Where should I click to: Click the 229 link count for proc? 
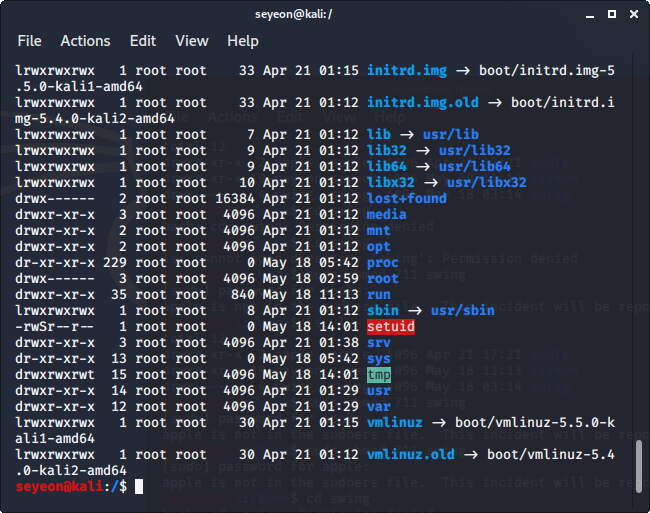coord(115,263)
